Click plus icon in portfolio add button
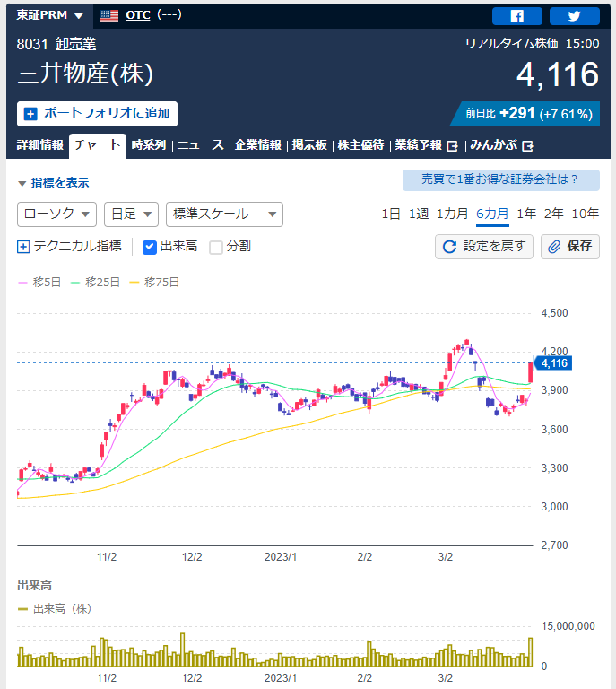 [30, 114]
